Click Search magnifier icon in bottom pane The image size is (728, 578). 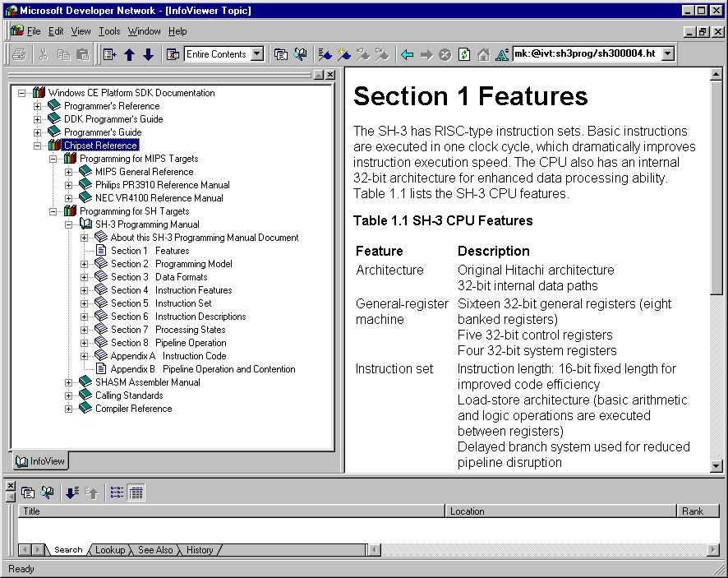tap(47, 492)
